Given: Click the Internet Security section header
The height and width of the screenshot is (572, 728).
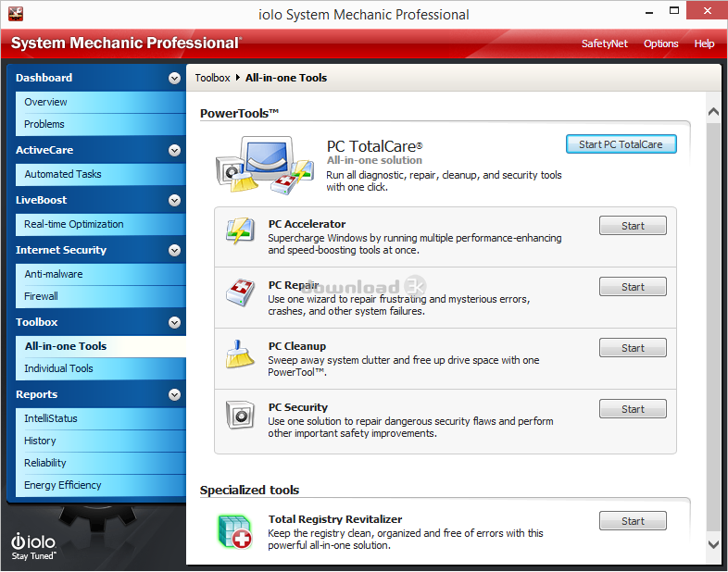Looking at the screenshot, I should (x=97, y=251).
